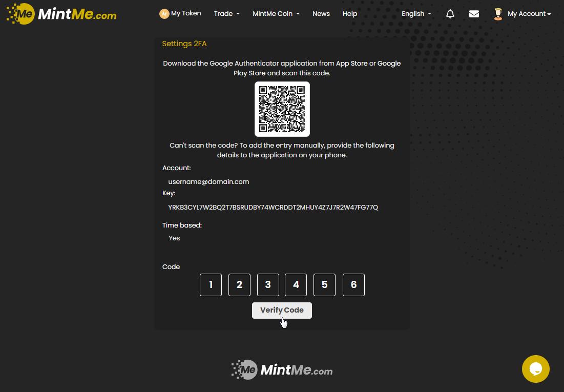The width and height of the screenshot is (564, 392).
Task: Open the live chat bubble widget
Action: pos(535,369)
